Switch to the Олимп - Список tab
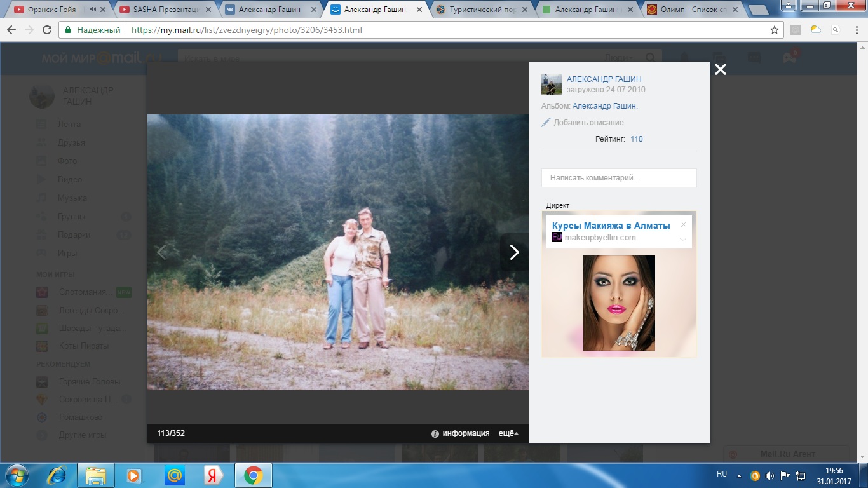 point(691,10)
